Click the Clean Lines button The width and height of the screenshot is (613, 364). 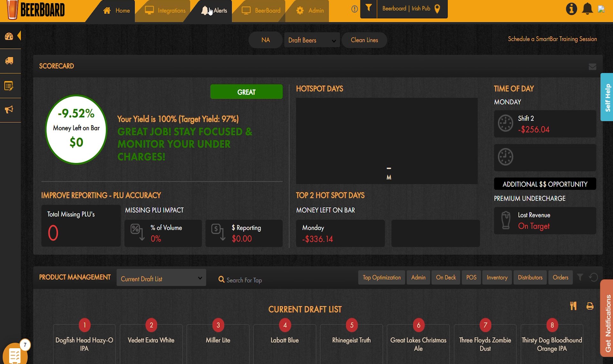(x=364, y=40)
